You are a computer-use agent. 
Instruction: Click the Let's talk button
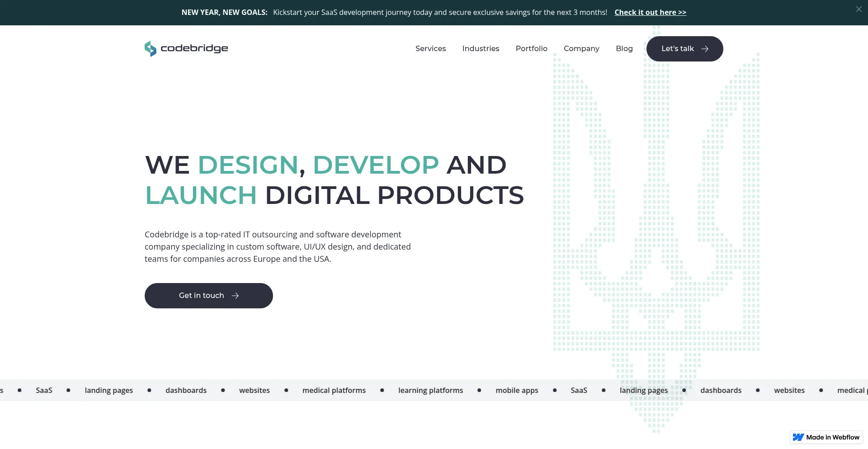tap(684, 48)
